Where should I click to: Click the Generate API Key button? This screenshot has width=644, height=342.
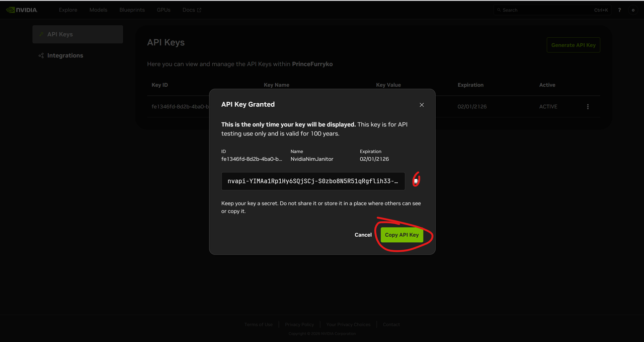tap(573, 45)
